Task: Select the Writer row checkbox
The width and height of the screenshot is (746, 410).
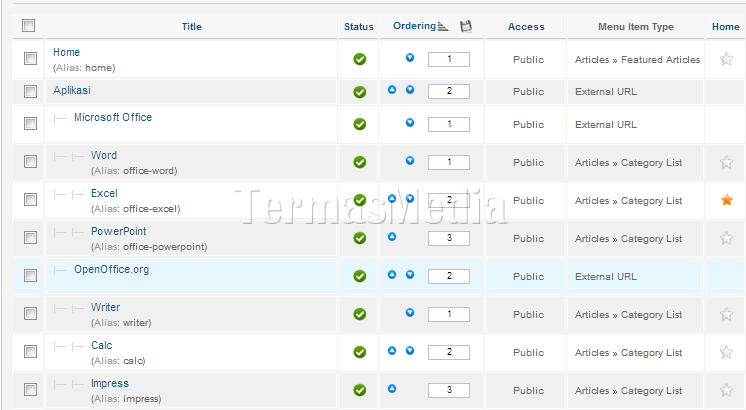Action: 30,313
